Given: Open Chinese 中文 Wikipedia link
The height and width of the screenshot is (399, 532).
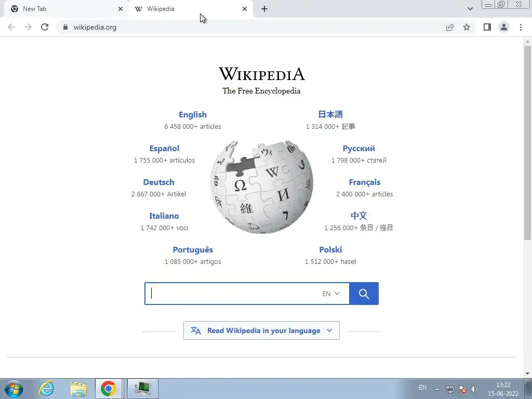Looking at the screenshot, I should [x=358, y=216].
